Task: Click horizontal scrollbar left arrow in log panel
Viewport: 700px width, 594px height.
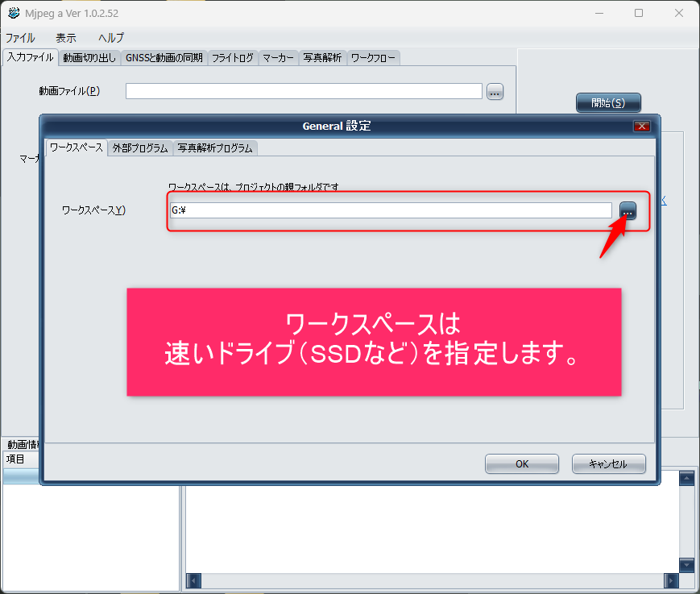Action: 193,581
